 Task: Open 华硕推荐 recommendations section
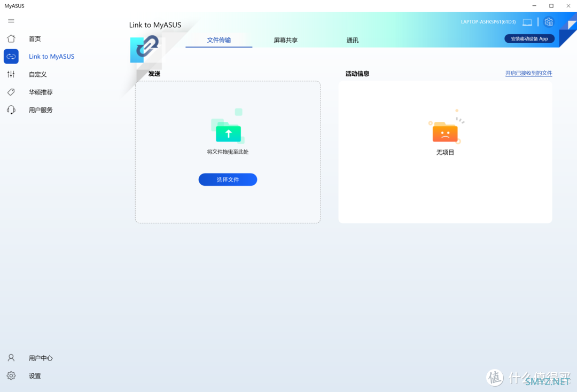[x=41, y=92]
